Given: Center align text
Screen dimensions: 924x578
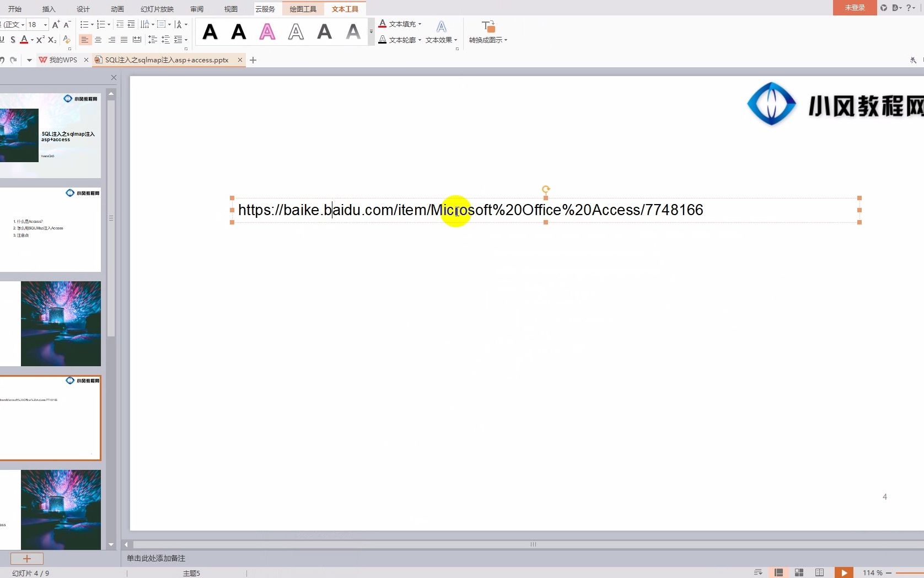Looking at the screenshot, I should coord(98,40).
